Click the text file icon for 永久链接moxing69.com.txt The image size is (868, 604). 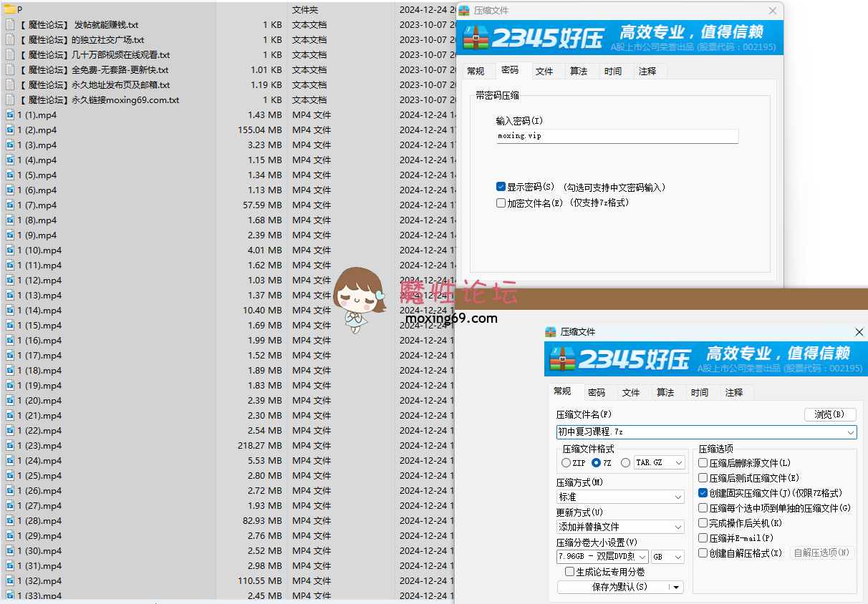coord(10,100)
